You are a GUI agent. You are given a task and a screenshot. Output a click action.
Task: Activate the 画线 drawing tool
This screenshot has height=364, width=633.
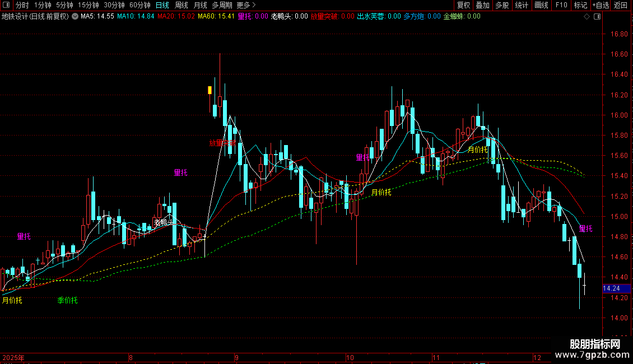541,5
